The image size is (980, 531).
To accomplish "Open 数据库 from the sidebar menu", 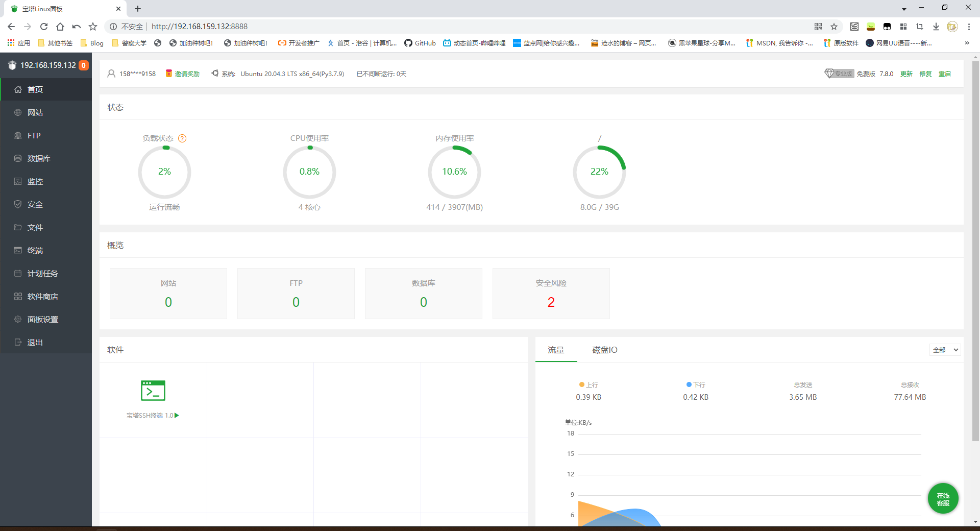I will tap(39, 158).
